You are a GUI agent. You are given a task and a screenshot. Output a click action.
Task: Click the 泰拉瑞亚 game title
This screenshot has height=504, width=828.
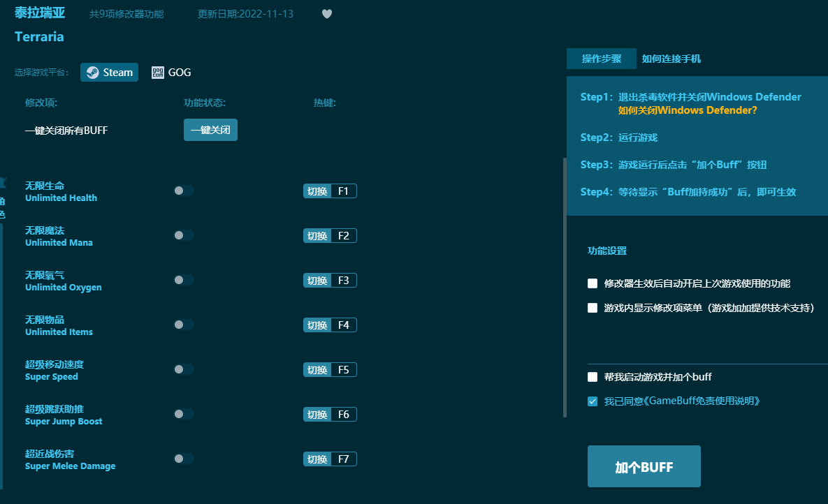pyautogui.click(x=40, y=13)
